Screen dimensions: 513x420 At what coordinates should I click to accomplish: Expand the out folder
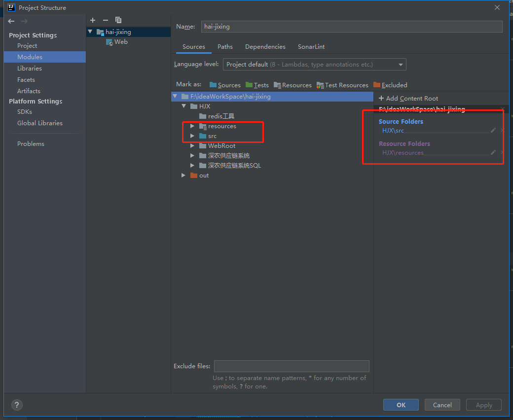183,175
